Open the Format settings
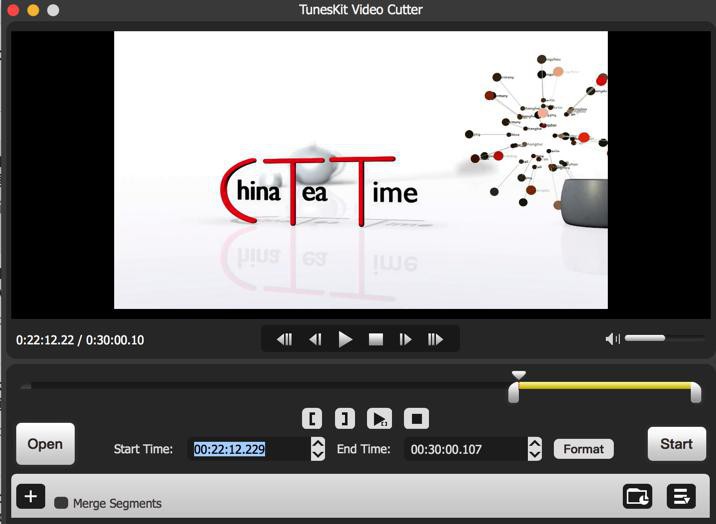716x524 pixels. click(584, 449)
